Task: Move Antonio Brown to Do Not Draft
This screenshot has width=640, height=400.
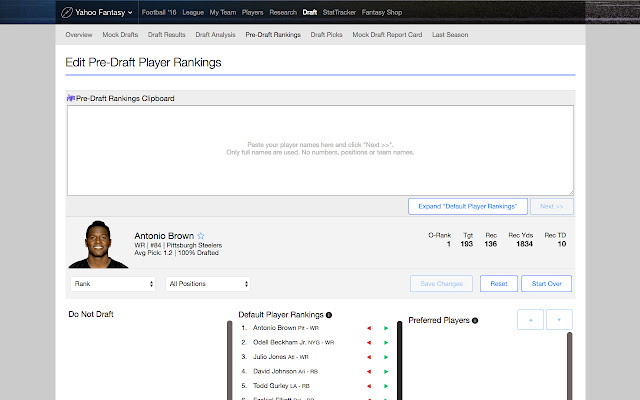Action: coord(369,328)
